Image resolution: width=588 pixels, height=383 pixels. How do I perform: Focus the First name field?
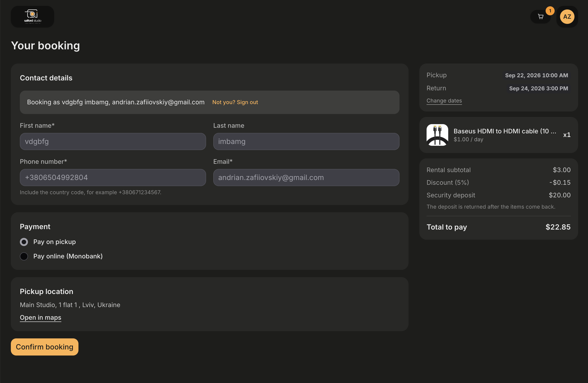[113, 141]
